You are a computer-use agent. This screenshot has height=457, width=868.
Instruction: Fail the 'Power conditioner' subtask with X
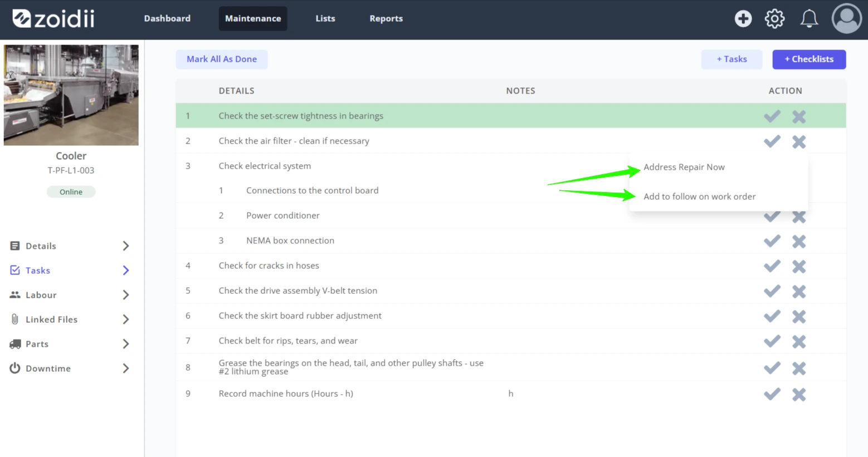[799, 217]
